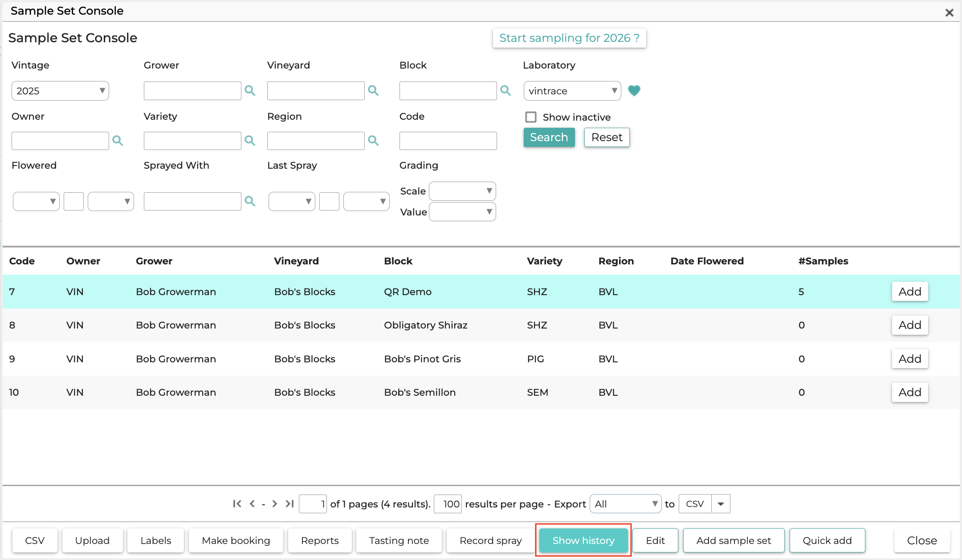
Task: Click the Variety lookup magnifier icon
Action: point(250,141)
